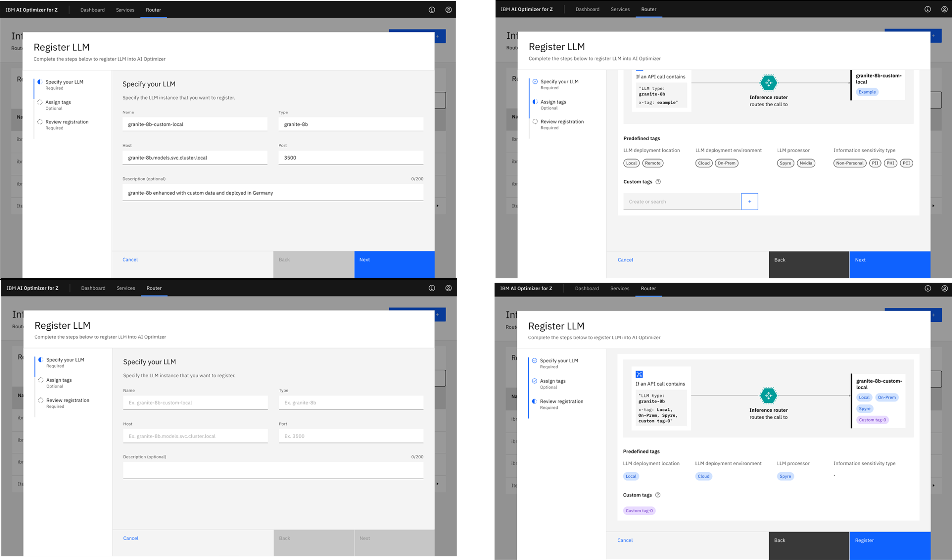Click the Inference router icon in the review diagram

coord(769,396)
